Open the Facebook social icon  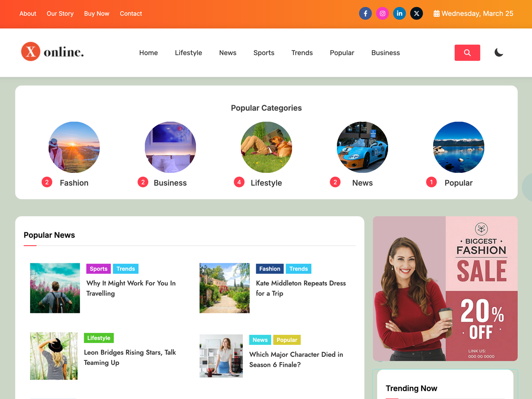click(365, 13)
